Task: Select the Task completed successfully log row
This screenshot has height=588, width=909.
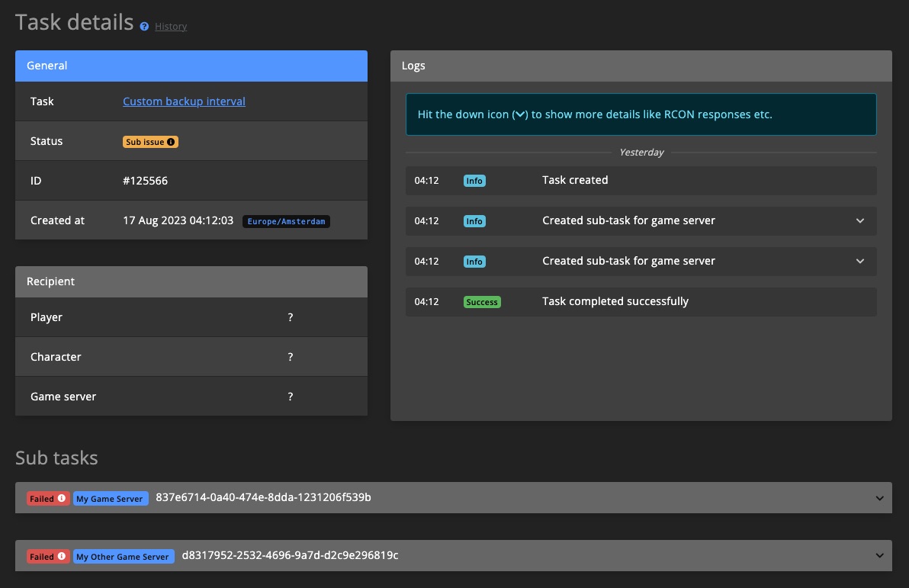Action: (615, 301)
